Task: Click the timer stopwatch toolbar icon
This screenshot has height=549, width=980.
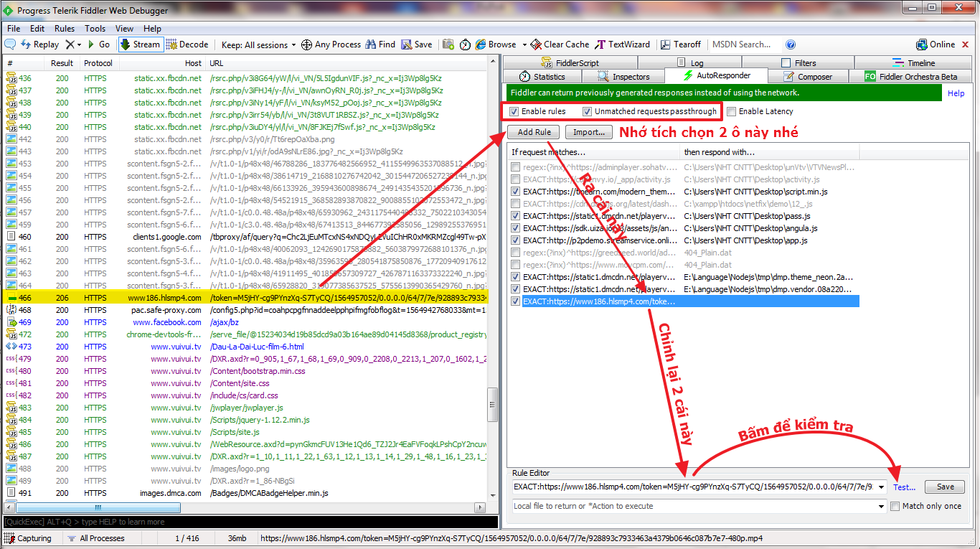Action: (466, 44)
